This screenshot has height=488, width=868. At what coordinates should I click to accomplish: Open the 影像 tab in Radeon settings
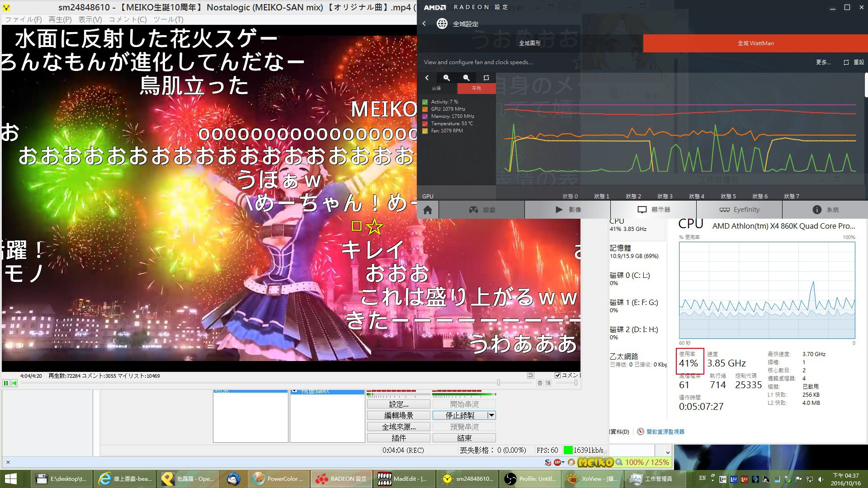[568, 210]
